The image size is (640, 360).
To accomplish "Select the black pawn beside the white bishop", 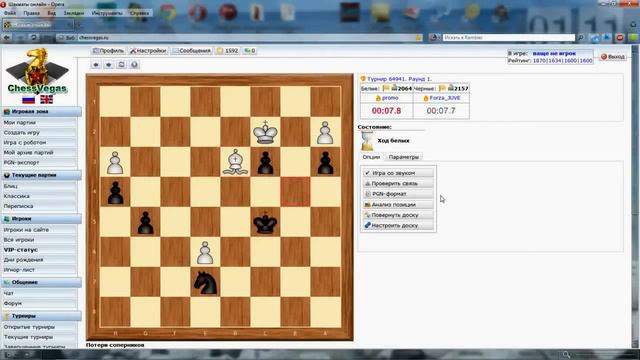I will tap(265, 162).
